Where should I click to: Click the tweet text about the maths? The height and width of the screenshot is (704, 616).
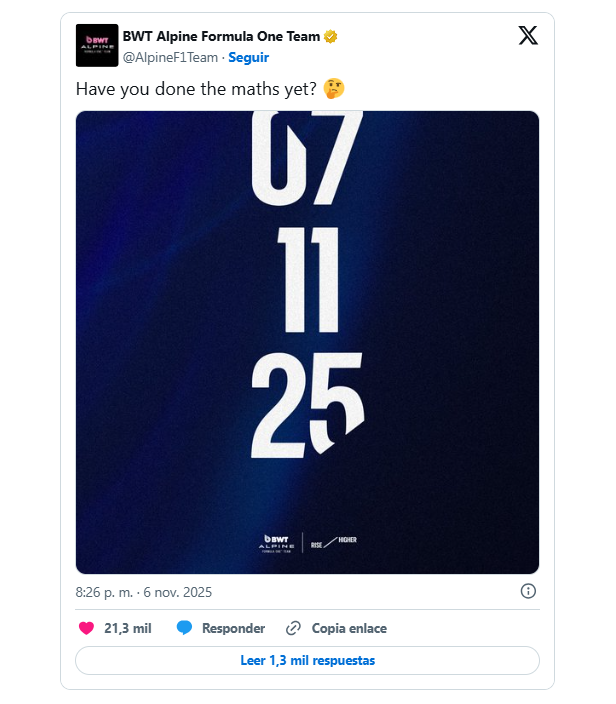[197, 88]
